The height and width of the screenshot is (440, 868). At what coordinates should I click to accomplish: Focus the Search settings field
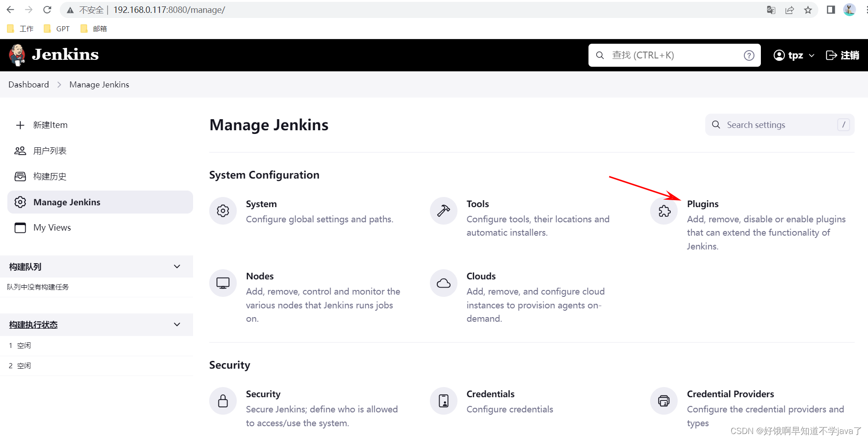pyautogui.click(x=780, y=125)
